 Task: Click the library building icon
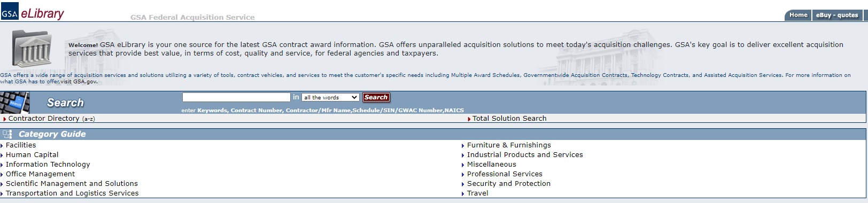coord(32,49)
